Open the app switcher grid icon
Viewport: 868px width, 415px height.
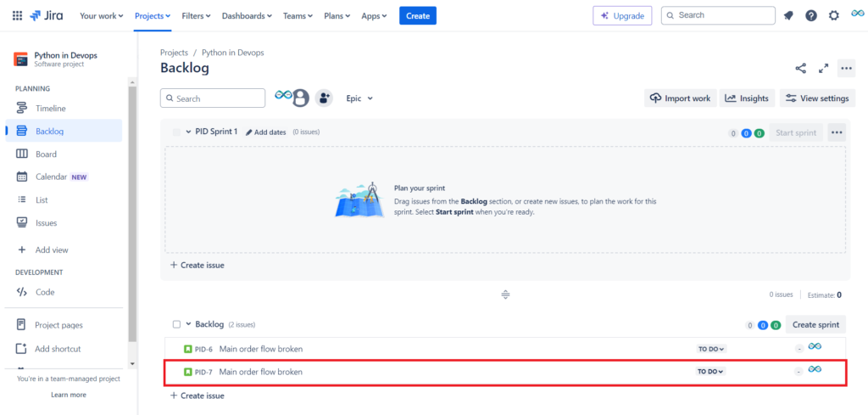point(17,15)
